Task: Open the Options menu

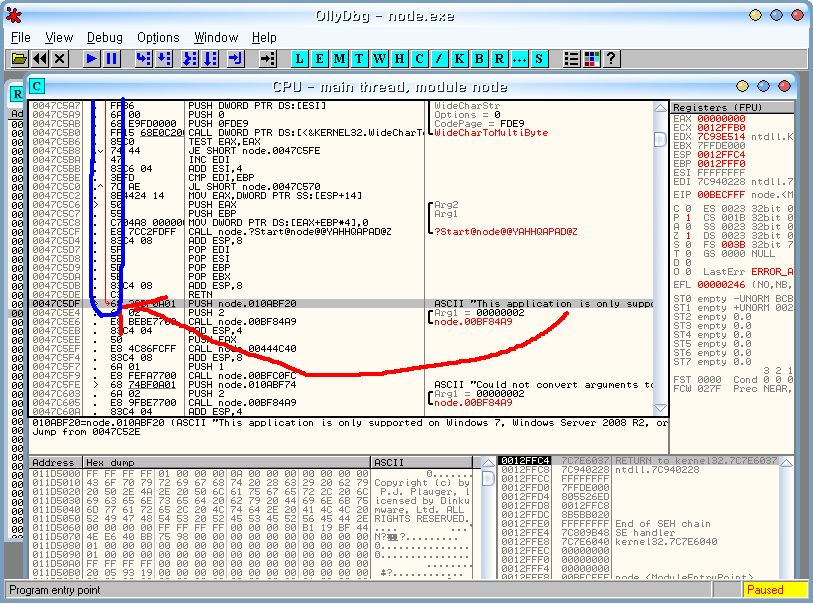Action: click(x=158, y=37)
